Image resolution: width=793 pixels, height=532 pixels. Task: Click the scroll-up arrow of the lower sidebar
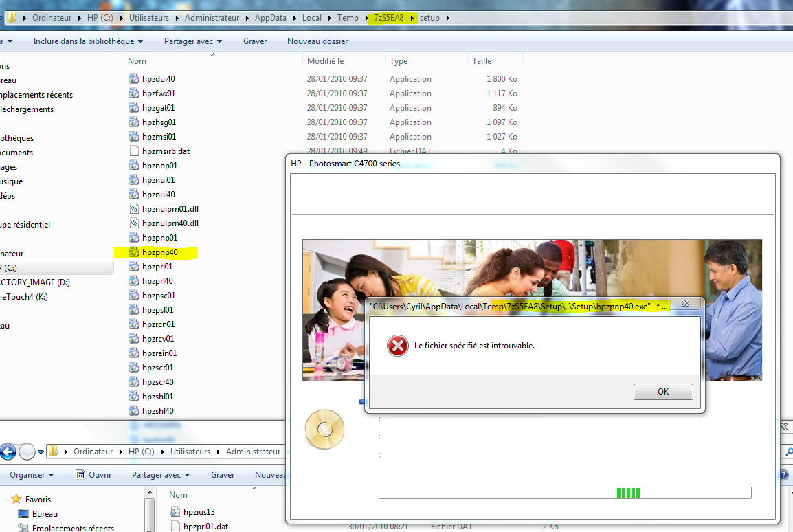point(149,491)
